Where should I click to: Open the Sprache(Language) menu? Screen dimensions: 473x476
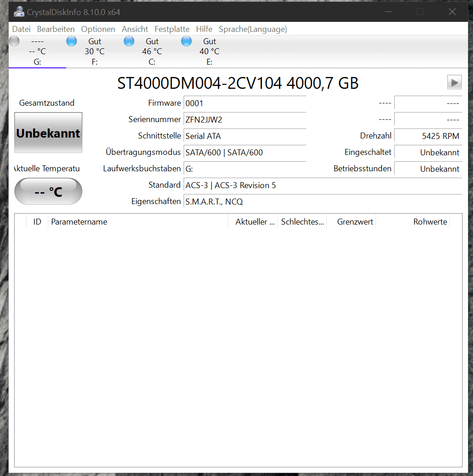pyautogui.click(x=253, y=29)
